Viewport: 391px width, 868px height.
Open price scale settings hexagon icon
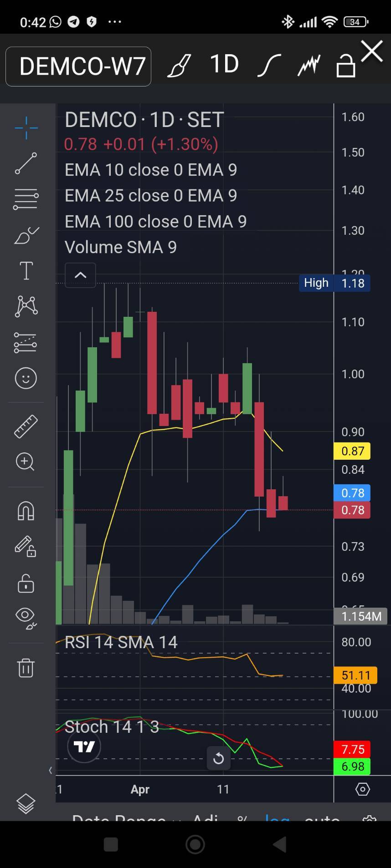[x=363, y=789]
